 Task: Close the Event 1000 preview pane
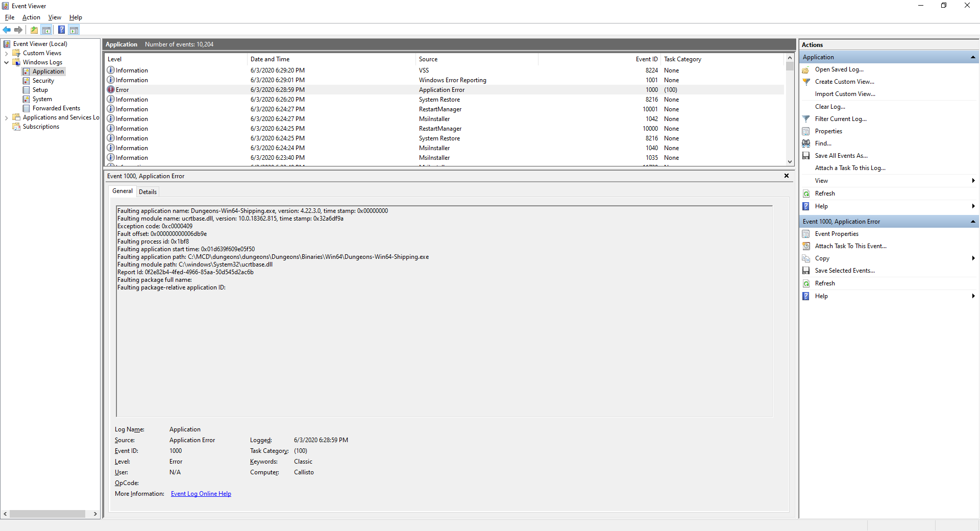coord(787,176)
